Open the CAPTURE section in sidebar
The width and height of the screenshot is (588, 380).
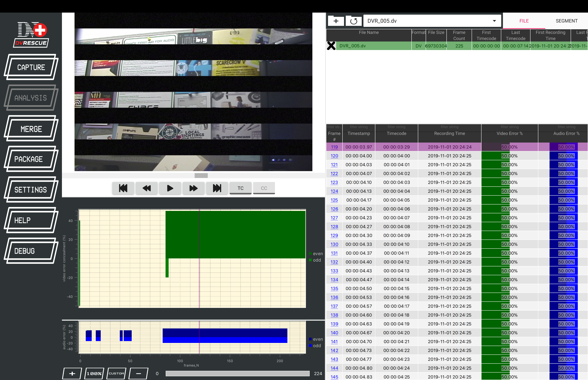tap(31, 67)
